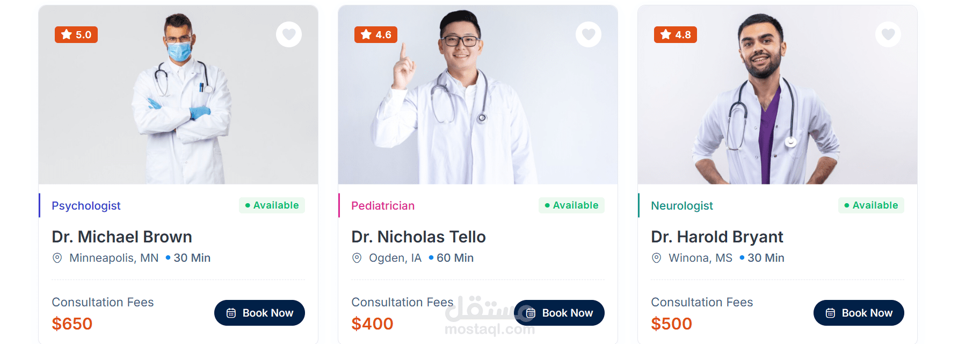Screen dimensions: 980x344
Task: Add Dr. Harold Bryant to favorites
Action: [888, 34]
